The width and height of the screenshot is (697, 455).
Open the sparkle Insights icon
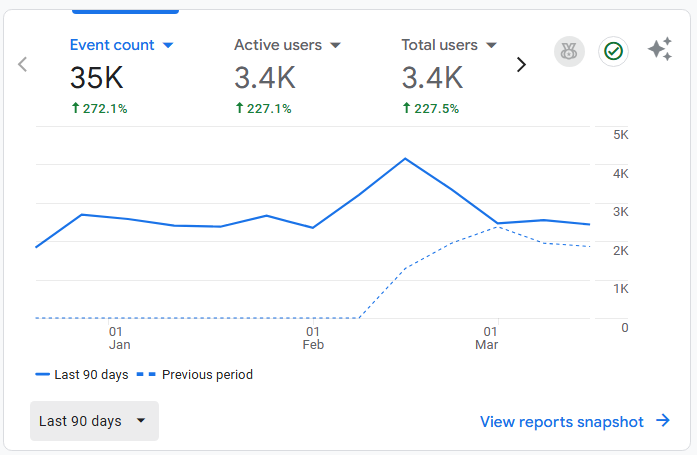click(659, 50)
